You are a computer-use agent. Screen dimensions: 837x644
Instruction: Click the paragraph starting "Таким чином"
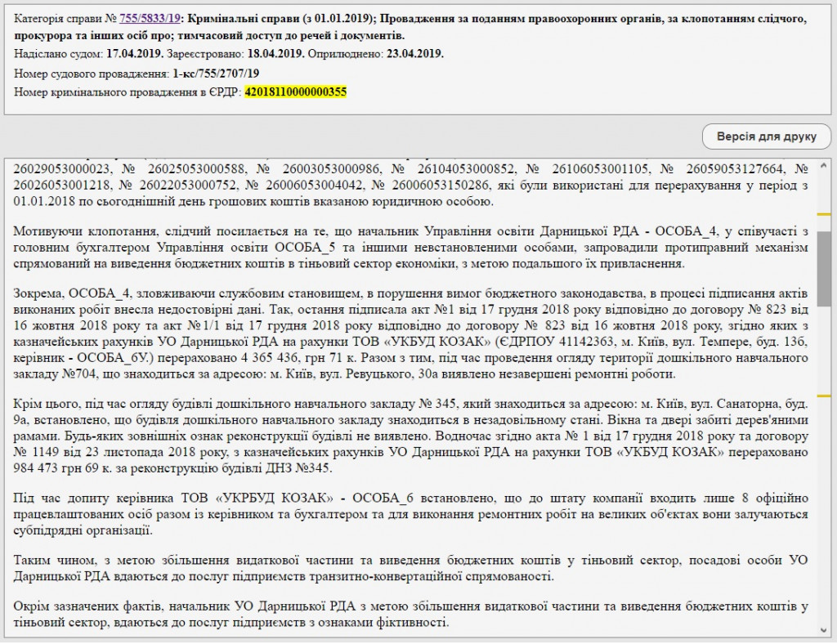[410, 568]
